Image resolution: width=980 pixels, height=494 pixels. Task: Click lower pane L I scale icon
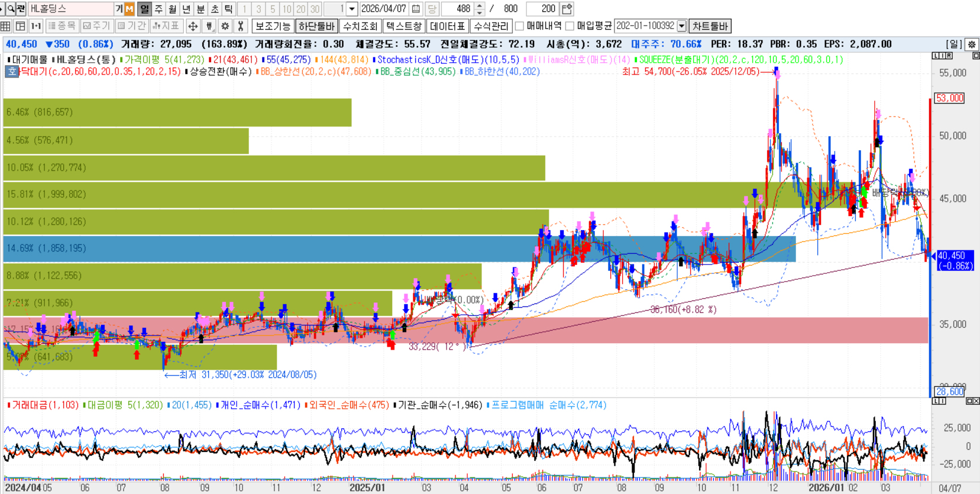pos(939,401)
